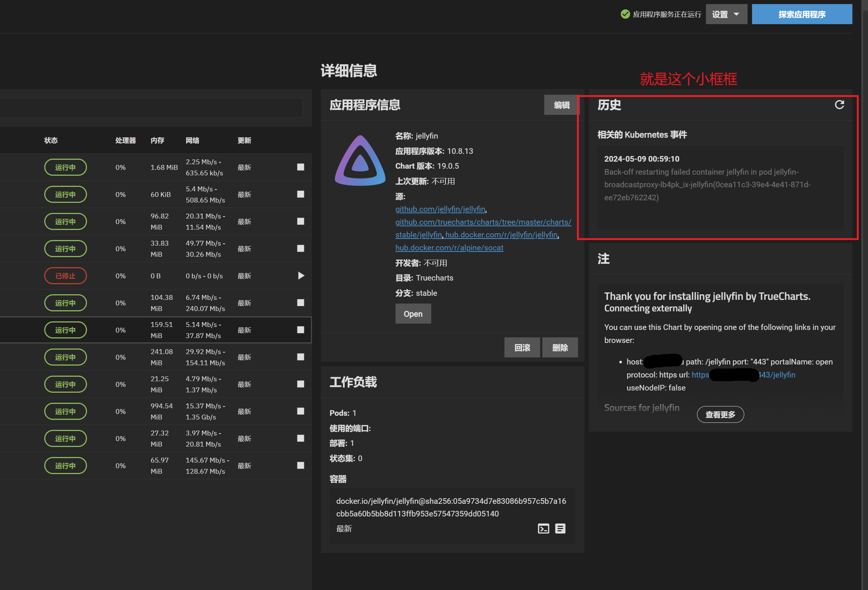Click 查看更多 under Sources for jellyfin
Viewport: 868px width, 590px height.
click(x=720, y=414)
